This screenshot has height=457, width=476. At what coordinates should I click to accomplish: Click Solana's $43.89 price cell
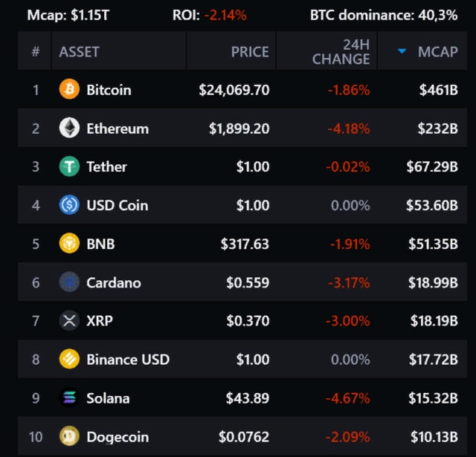pos(248,398)
